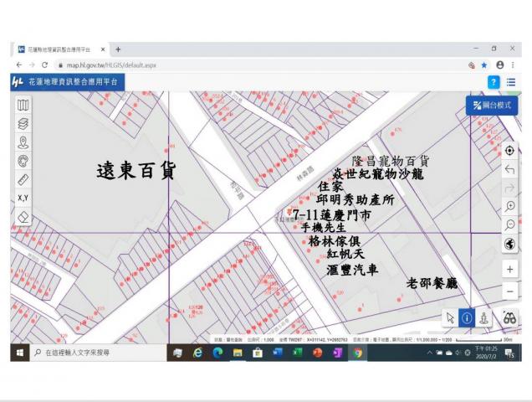Expand hidden system tray icons chevron
This screenshot has height=402, width=532.
[x=429, y=353]
